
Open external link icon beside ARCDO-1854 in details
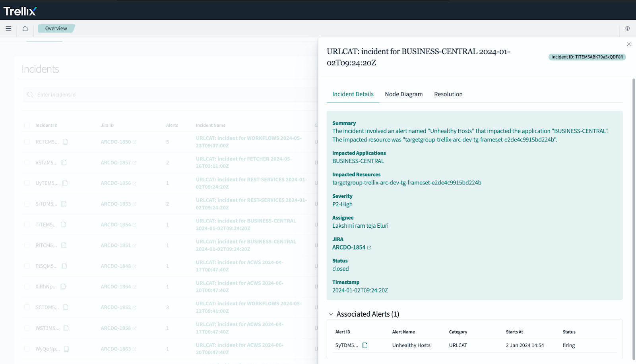369,248
